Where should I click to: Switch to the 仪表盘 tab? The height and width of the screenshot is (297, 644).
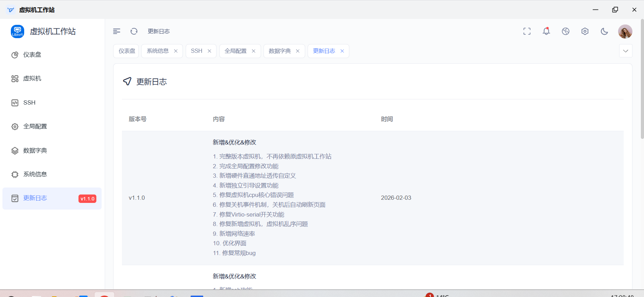click(x=126, y=51)
